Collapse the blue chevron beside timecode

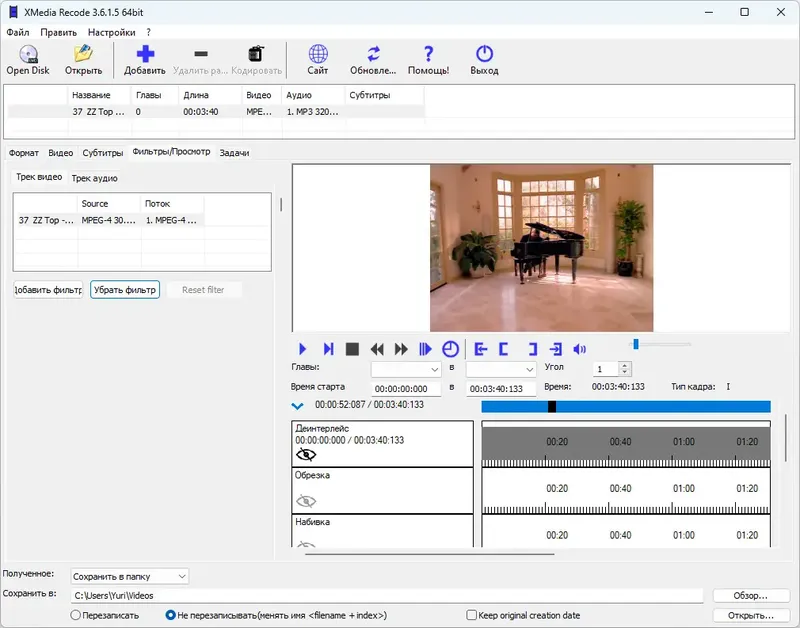coord(297,406)
